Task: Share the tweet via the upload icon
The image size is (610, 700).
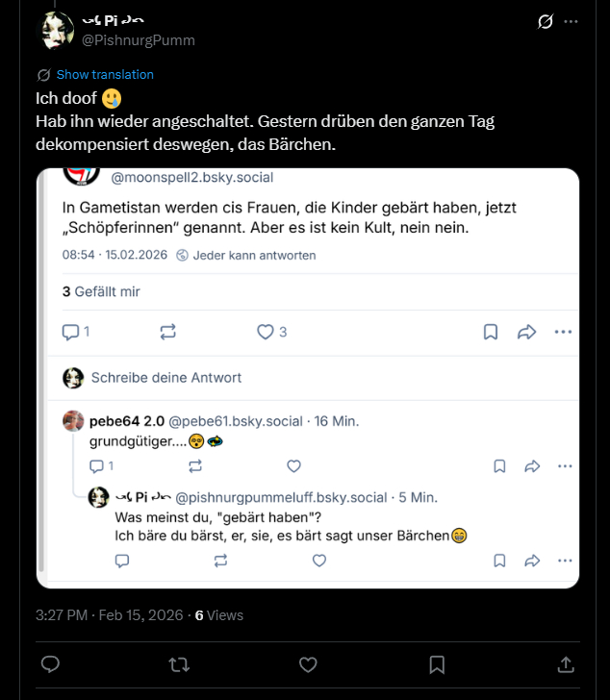Action: click(x=566, y=664)
